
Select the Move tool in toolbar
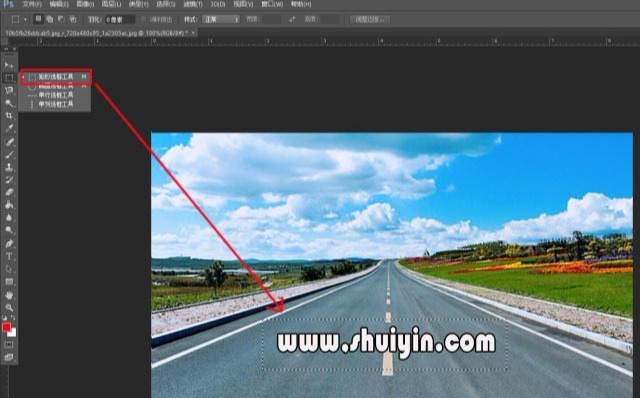pos(9,65)
